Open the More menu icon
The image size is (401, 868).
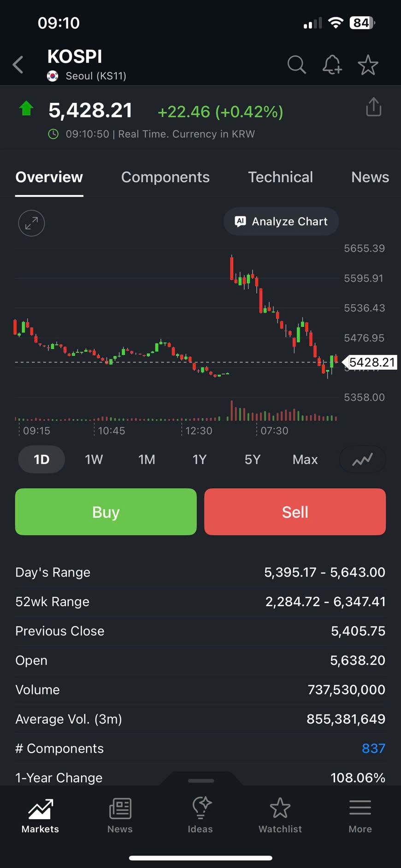360,815
